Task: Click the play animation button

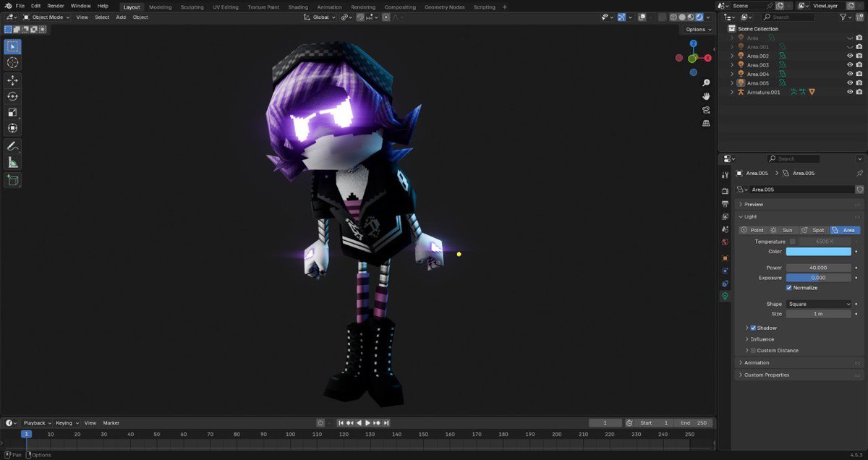Action: (x=367, y=423)
